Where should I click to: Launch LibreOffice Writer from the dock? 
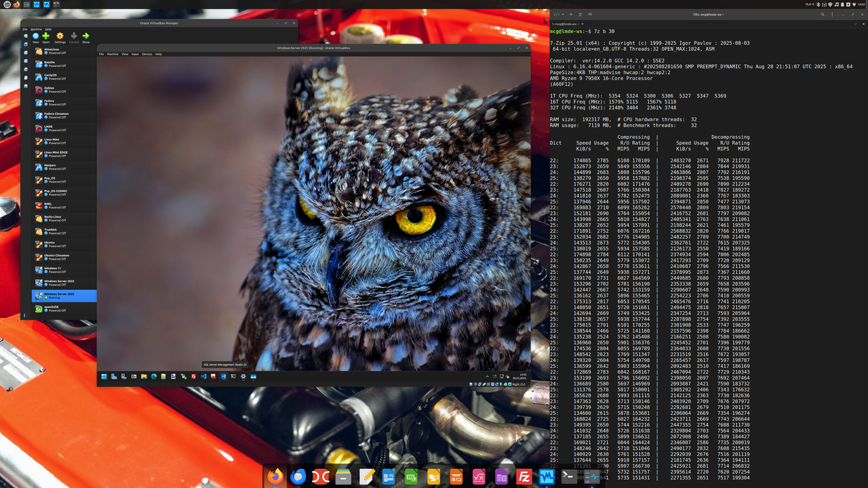click(389, 476)
